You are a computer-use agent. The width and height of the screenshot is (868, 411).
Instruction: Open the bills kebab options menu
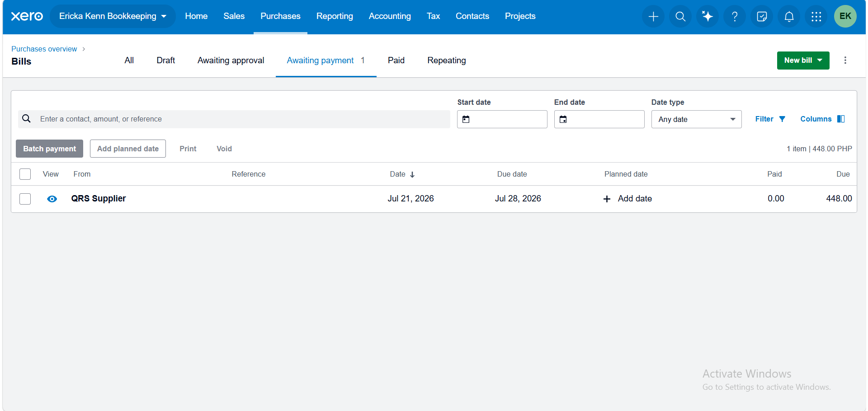click(845, 60)
